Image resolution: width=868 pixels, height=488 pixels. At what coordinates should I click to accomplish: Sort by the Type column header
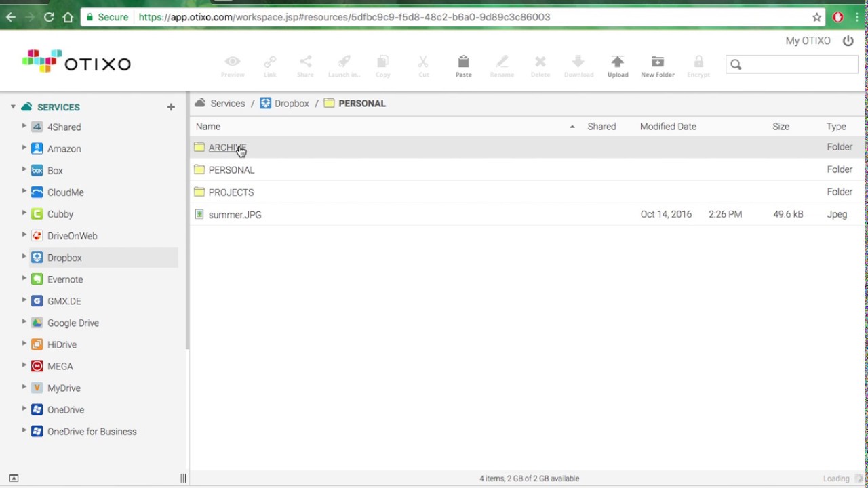[836, 127]
